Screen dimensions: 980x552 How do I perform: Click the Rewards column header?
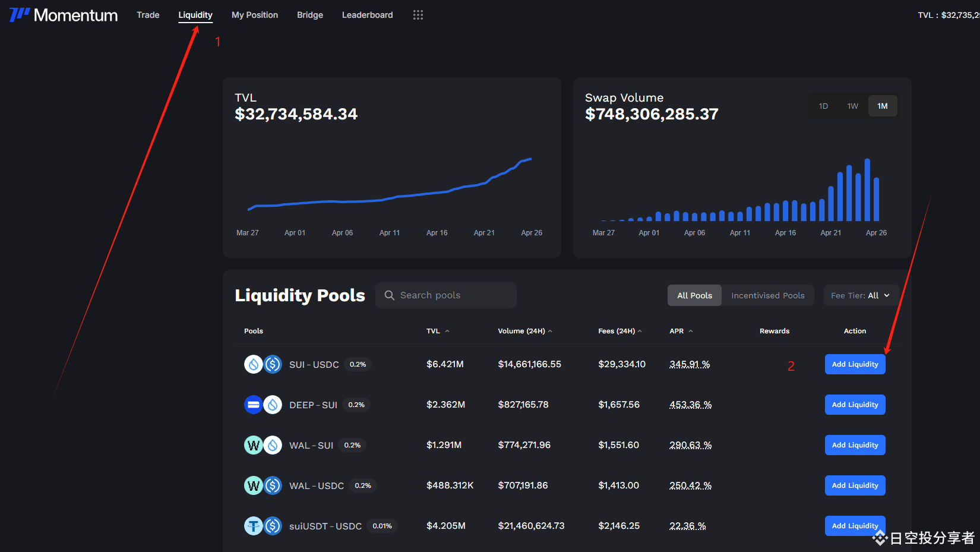point(774,331)
